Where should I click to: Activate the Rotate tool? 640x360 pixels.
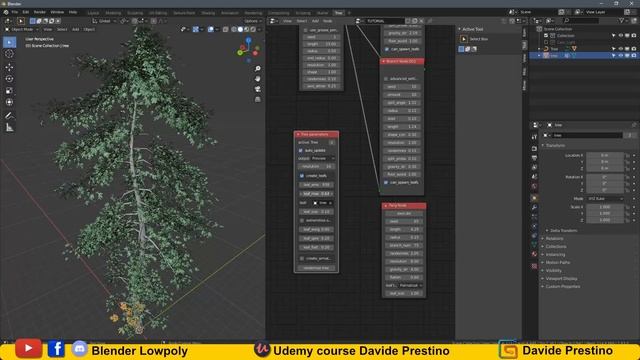point(9,78)
